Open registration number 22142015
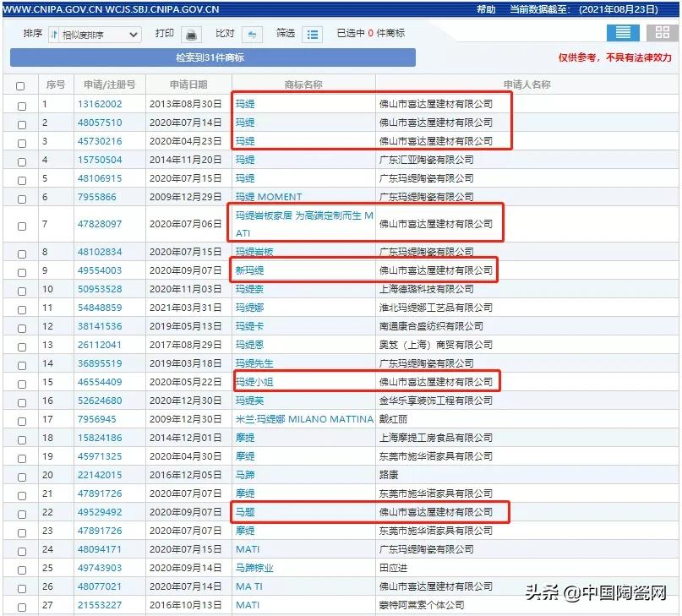682x616 pixels. coord(100,475)
